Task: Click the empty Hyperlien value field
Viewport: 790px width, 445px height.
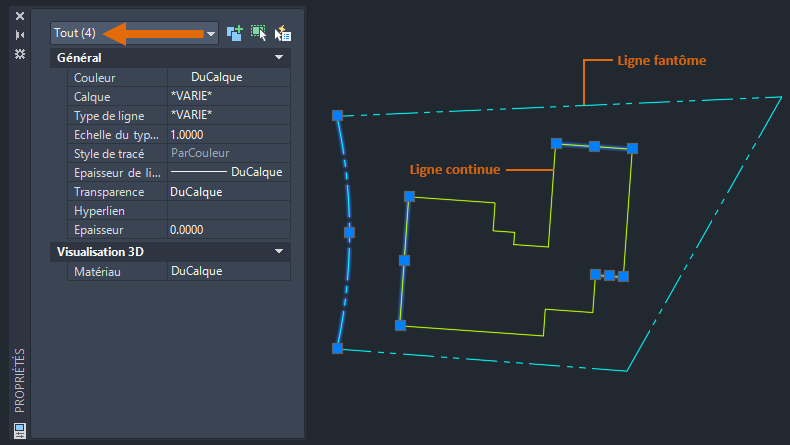Action: [x=229, y=211]
